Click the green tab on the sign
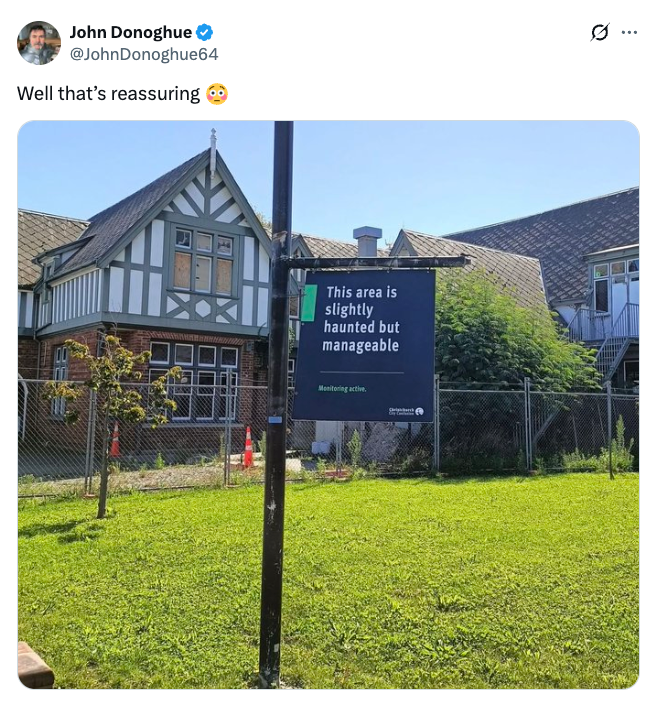Screen dimensions: 655x710 [x=309, y=303]
